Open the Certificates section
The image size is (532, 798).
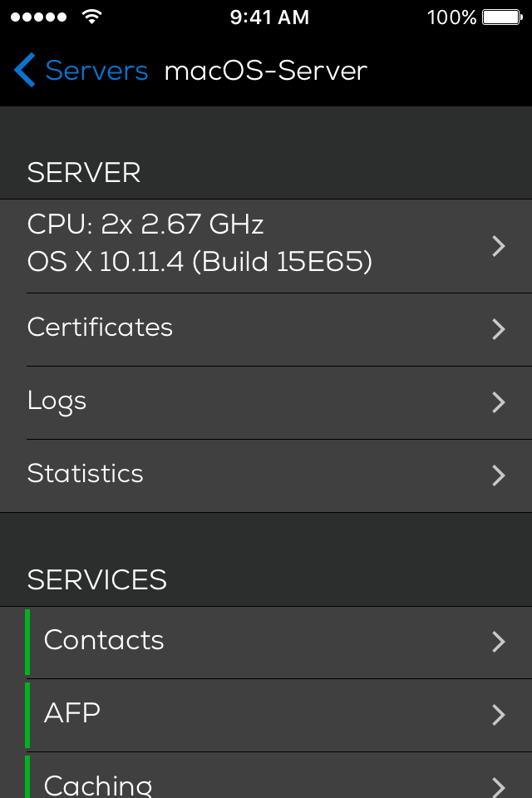(x=101, y=328)
